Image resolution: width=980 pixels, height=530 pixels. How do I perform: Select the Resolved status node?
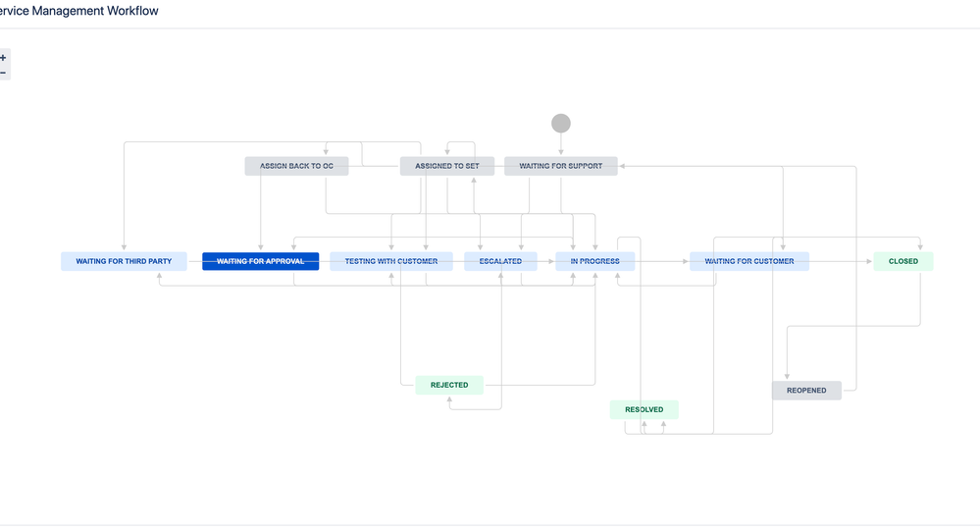click(644, 409)
